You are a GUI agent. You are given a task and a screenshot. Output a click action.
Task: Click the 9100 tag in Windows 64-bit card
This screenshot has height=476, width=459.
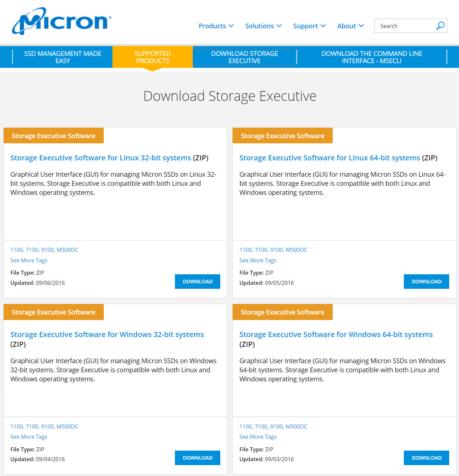pyautogui.click(x=276, y=427)
